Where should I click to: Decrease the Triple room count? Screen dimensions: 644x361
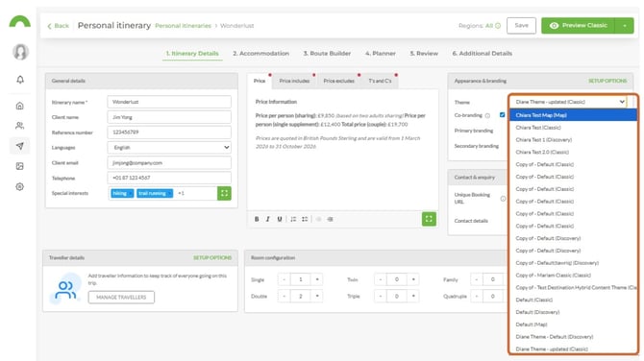381,296
